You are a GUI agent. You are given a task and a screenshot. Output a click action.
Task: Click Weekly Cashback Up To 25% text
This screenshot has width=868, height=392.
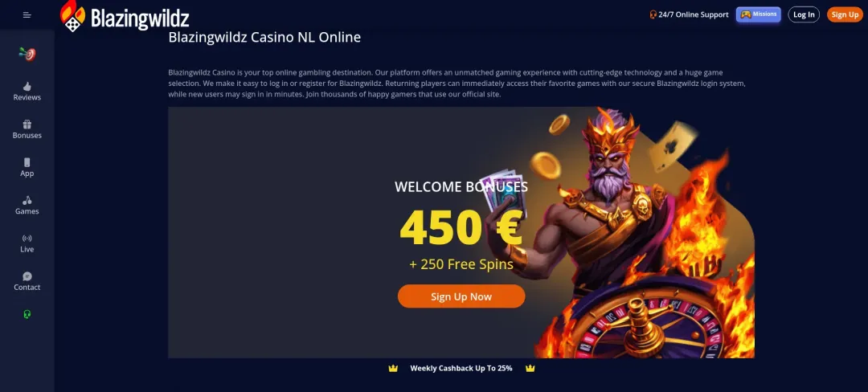(x=461, y=368)
